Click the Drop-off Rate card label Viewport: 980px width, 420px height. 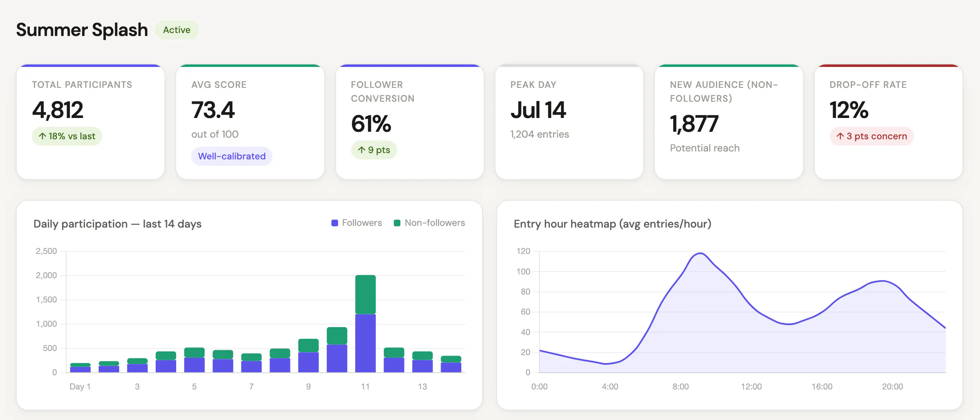(868, 85)
